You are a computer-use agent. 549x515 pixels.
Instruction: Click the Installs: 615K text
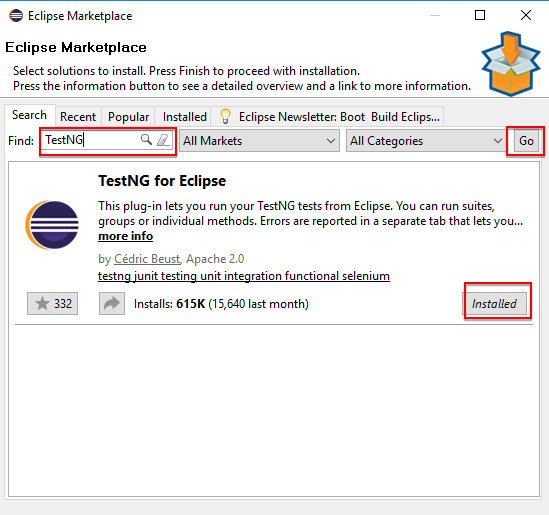tap(169, 304)
